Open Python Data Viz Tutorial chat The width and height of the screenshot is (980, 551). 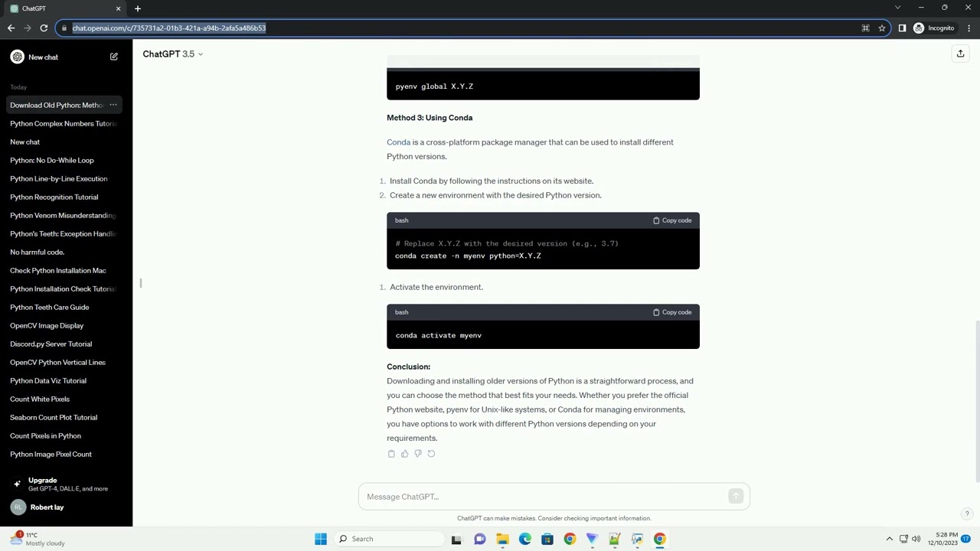click(66, 380)
